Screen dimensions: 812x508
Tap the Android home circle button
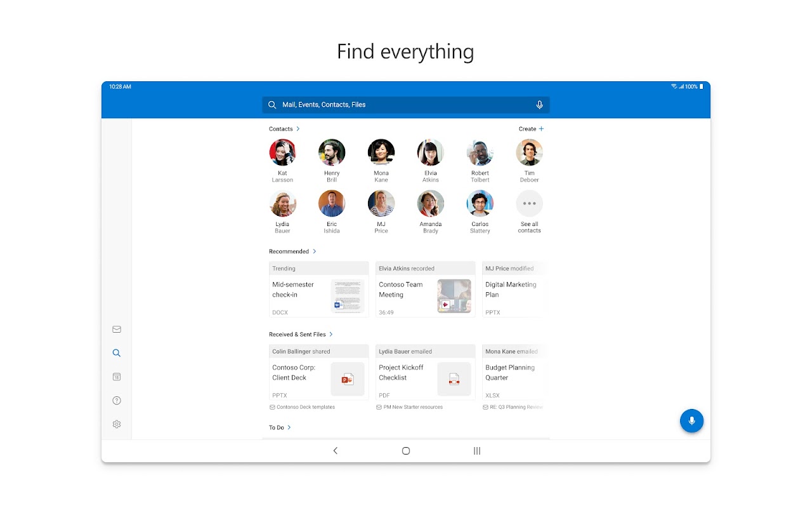point(406,451)
